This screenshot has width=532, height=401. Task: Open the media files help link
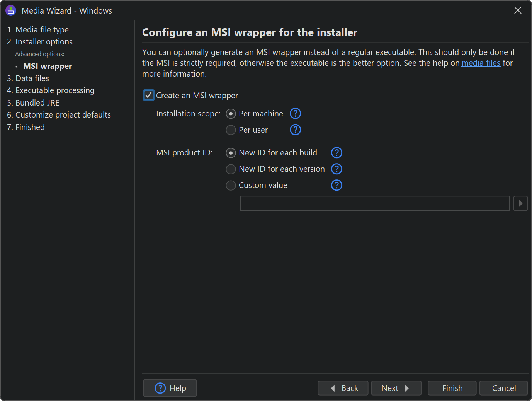[x=481, y=63]
